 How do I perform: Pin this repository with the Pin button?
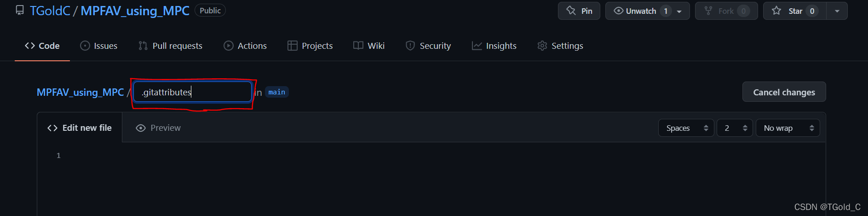pyautogui.click(x=579, y=11)
